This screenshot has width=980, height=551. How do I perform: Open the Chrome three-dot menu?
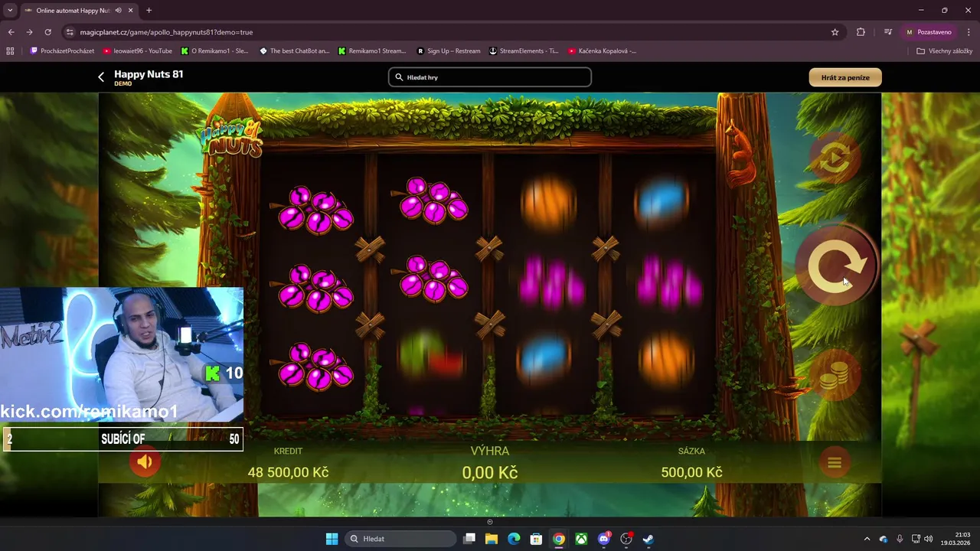967,32
